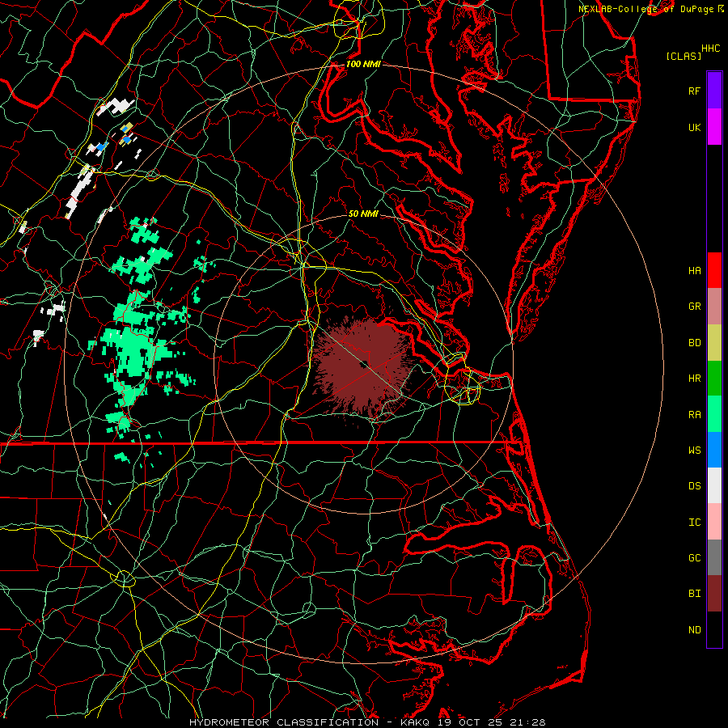
Task: Click the [CLAS] legend header
Action: [683, 56]
